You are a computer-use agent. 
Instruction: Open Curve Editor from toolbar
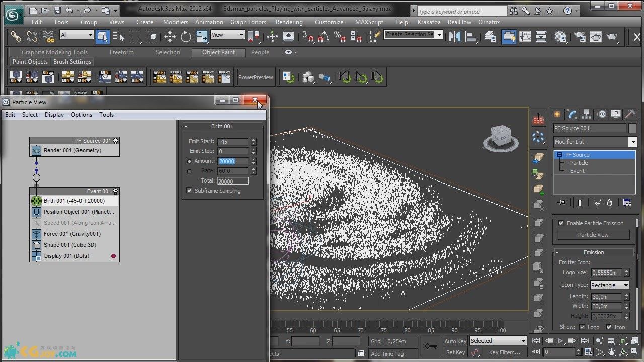pyautogui.click(x=525, y=36)
